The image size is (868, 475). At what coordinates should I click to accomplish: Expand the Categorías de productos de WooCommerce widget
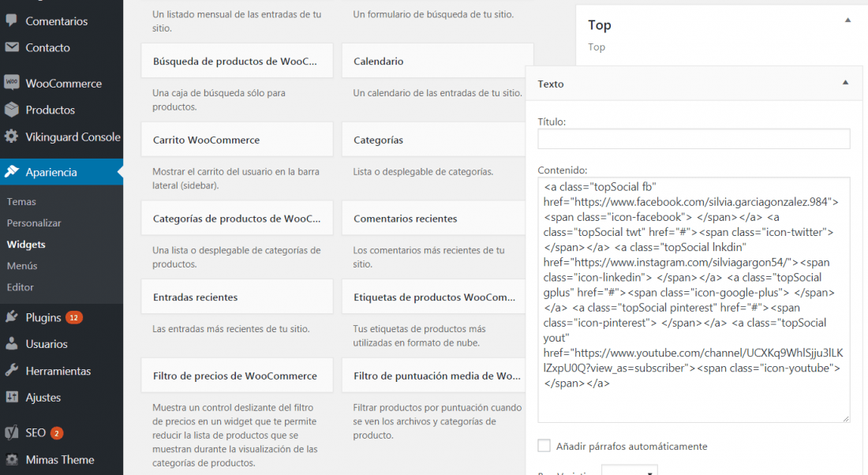pos(237,218)
